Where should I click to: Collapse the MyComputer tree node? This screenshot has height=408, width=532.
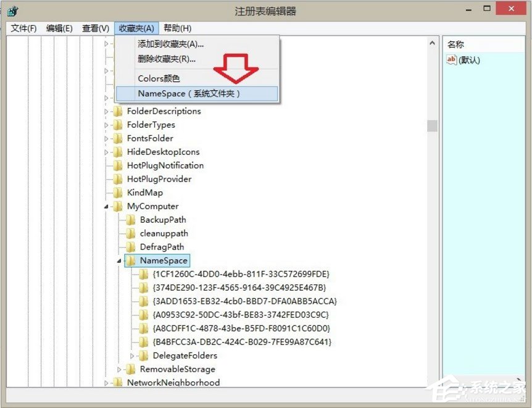point(105,206)
